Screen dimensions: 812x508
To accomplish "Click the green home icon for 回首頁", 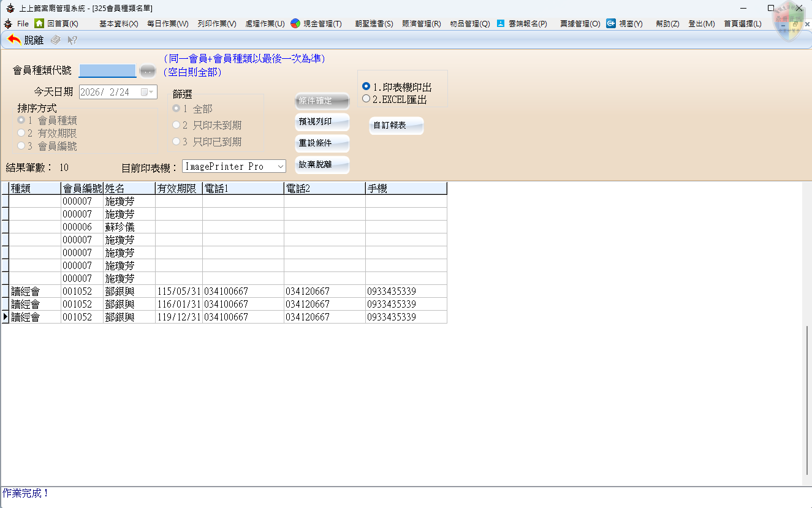I will tap(39, 23).
